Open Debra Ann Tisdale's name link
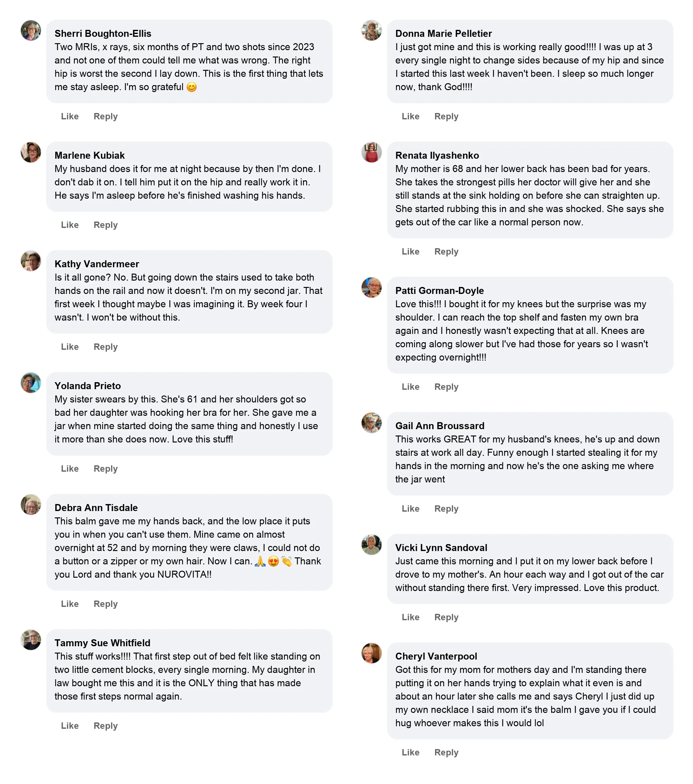 [96, 508]
